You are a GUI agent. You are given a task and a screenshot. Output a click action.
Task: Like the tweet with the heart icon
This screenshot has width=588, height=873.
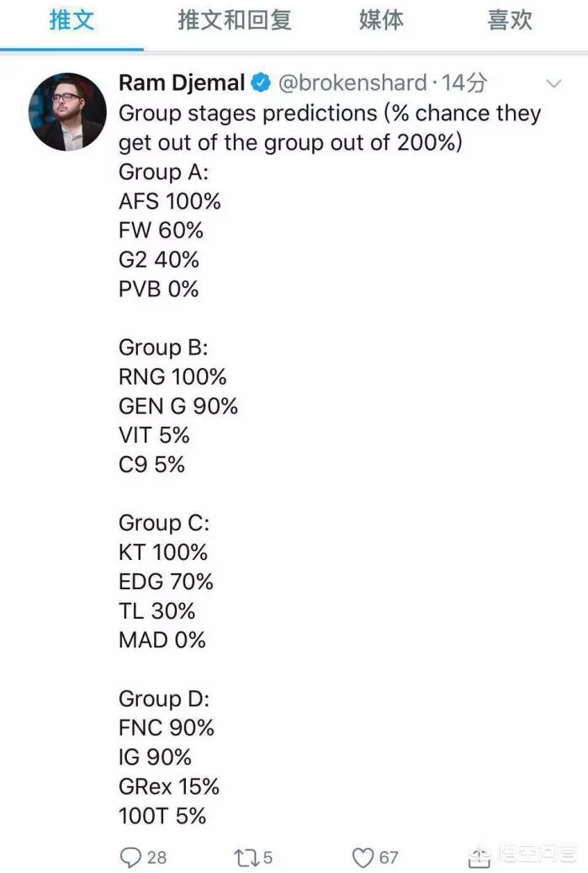coord(363,857)
